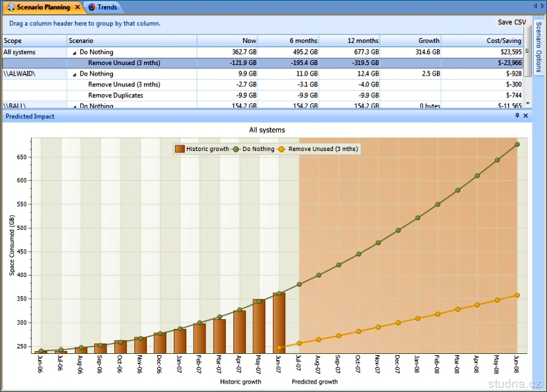Pin the Predicted Impact panel
This screenshot has width=547, height=392.
(517, 116)
